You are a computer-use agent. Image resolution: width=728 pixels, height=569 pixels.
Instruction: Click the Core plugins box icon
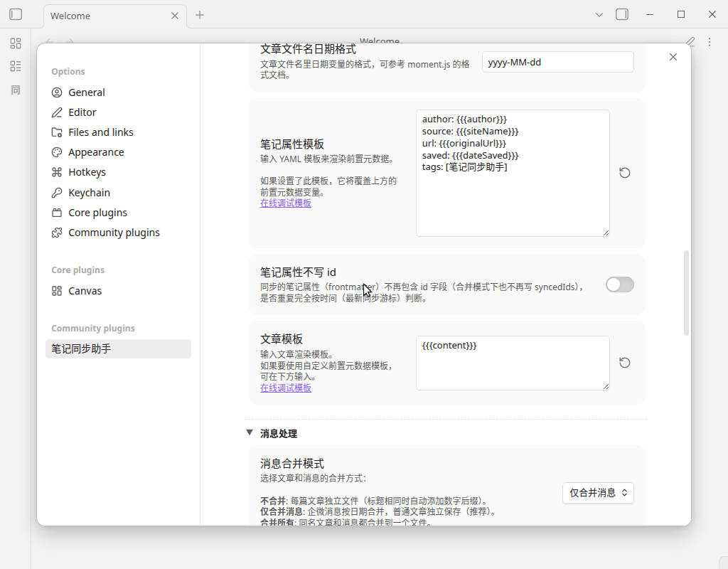tap(57, 213)
